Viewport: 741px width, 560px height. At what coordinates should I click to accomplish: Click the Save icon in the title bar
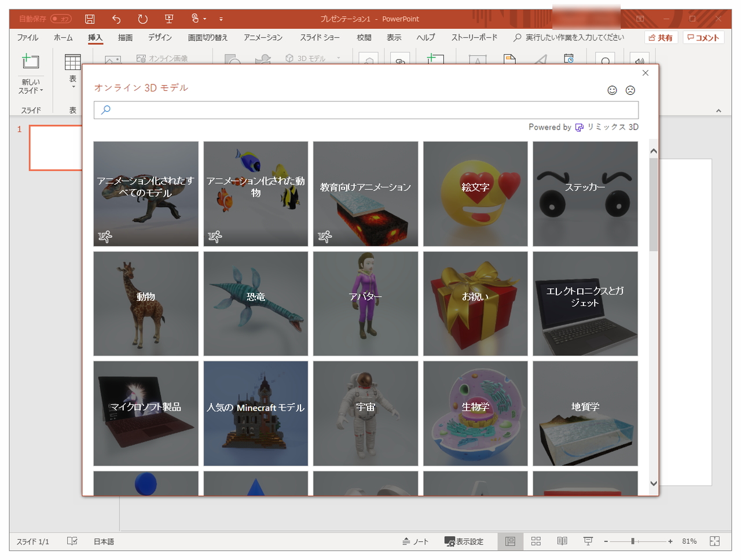90,19
